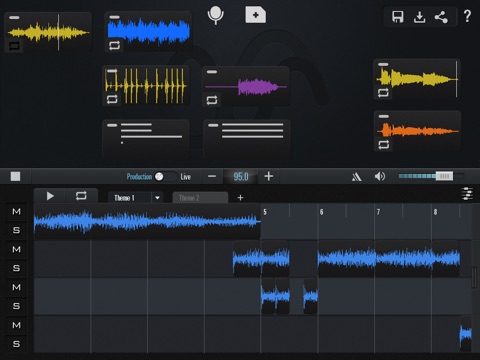Mute the third track
This screenshot has width=480, height=360.
coord(16,287)
